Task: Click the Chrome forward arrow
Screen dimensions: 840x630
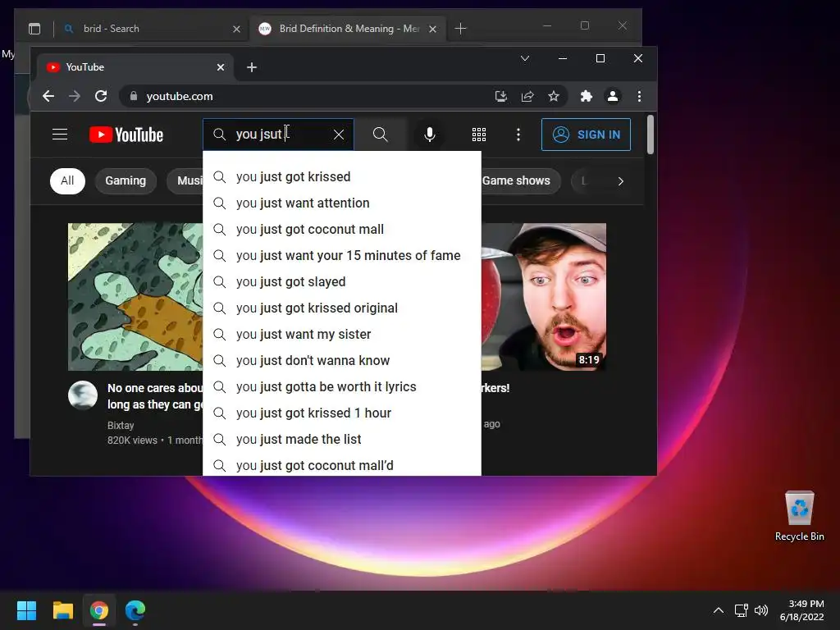Action: [75, 97]
